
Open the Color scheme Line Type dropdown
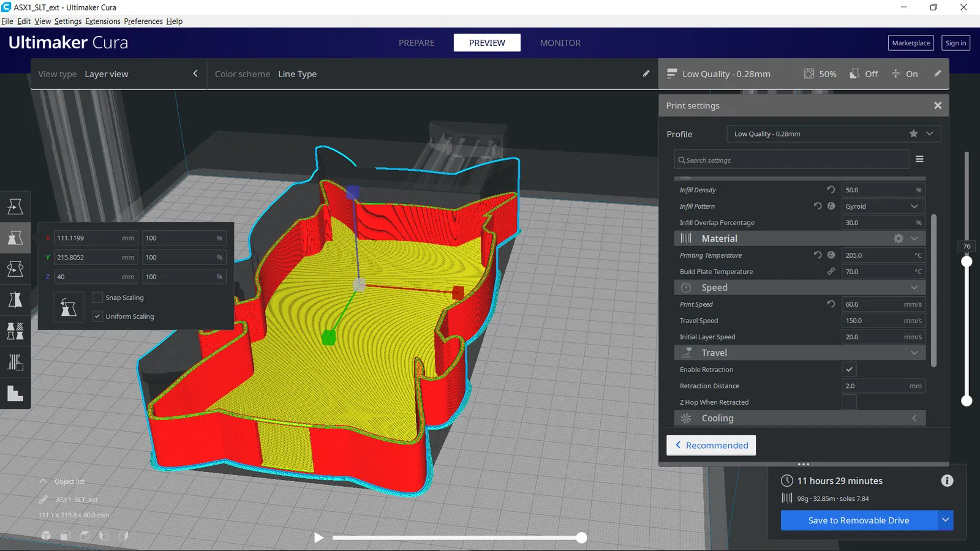pos(431,74)
